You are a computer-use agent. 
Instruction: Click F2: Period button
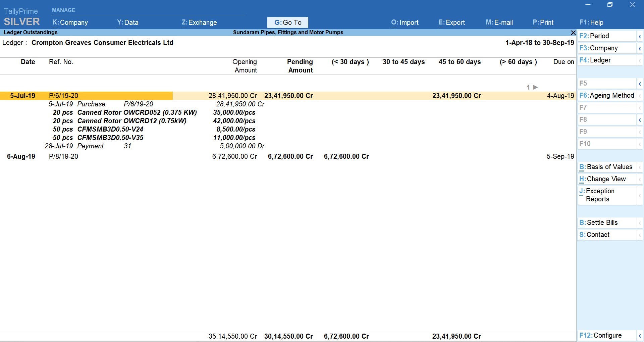(607, 36)
